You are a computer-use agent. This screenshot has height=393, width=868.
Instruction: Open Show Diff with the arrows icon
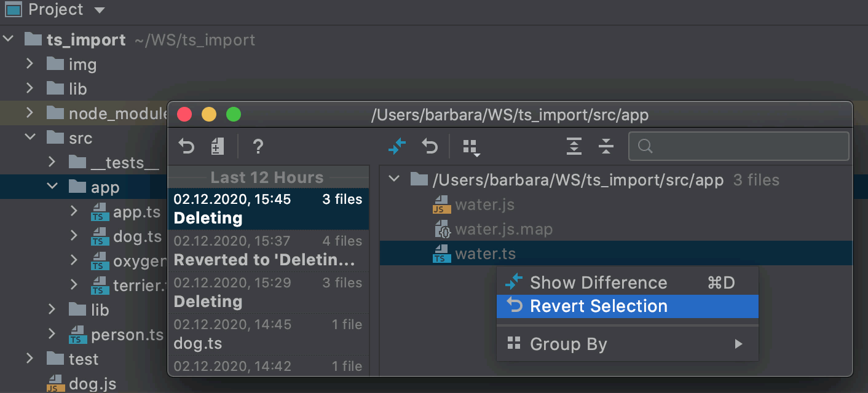tap(397, 147)
